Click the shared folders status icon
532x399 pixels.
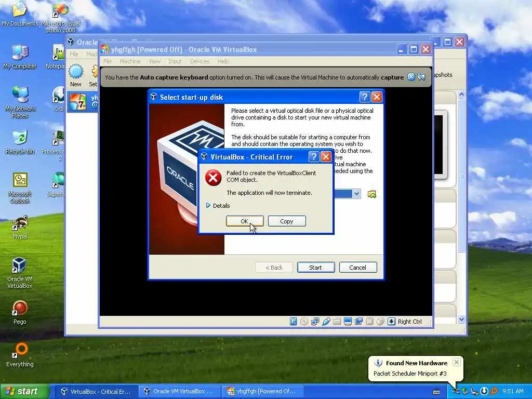click(337, 321)
